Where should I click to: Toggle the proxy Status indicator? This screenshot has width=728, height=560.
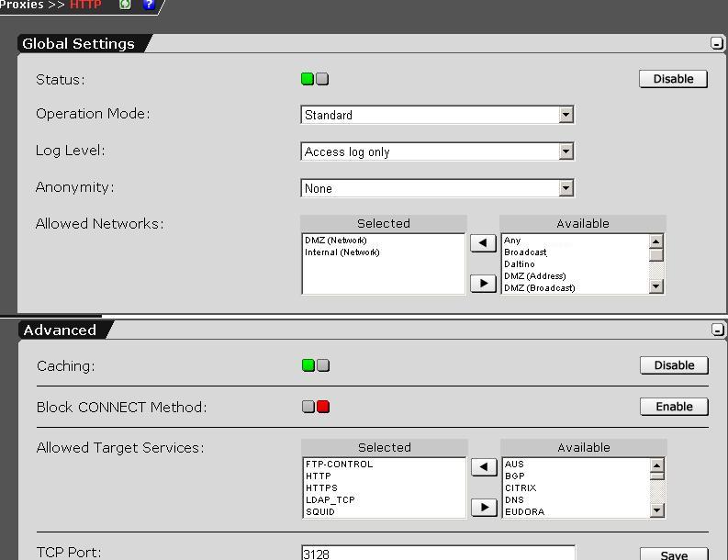(x=315, y=79)
